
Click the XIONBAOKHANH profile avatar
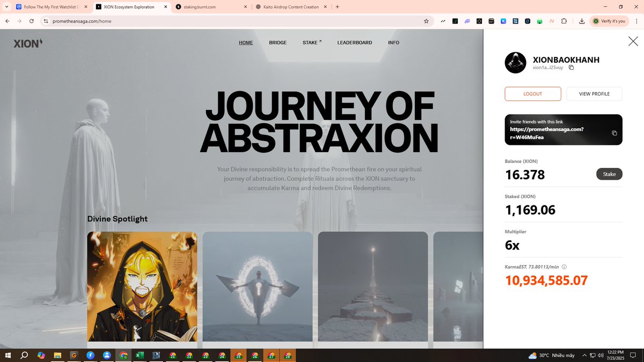click(515, 63)
